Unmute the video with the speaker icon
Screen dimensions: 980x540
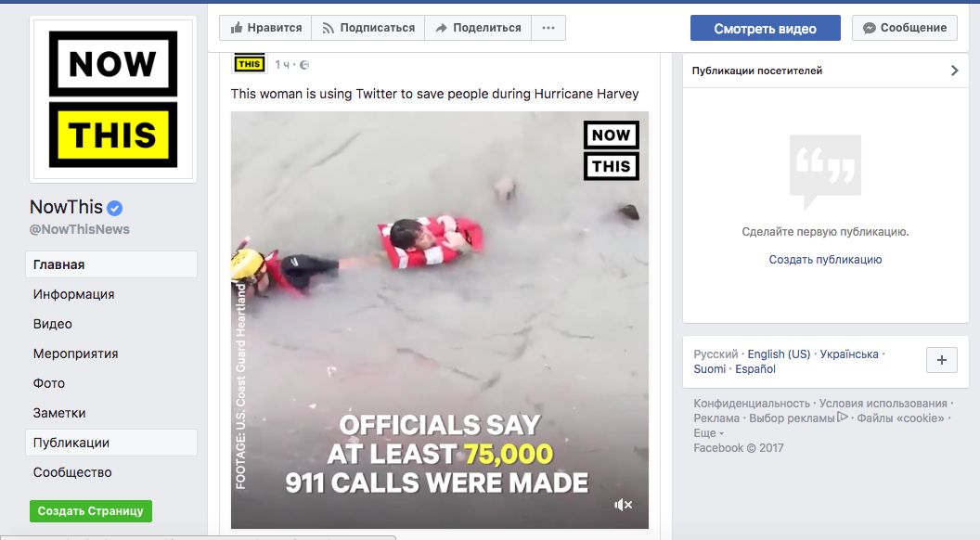623,505
